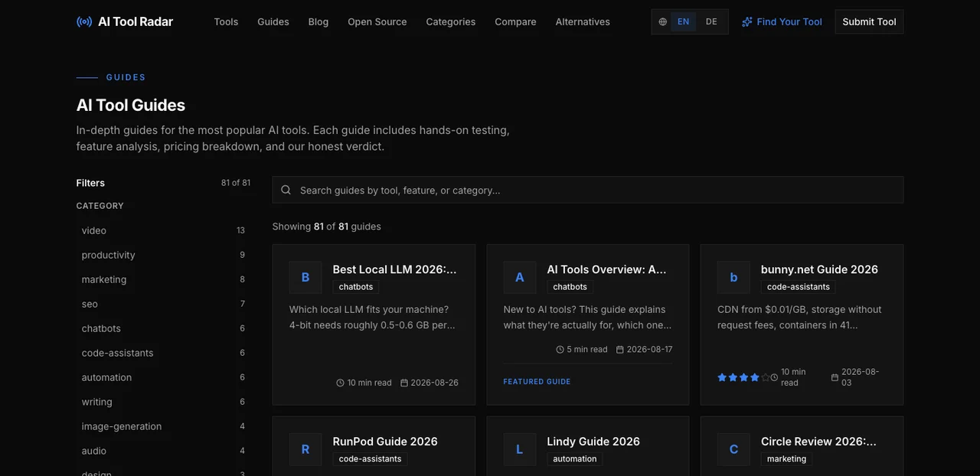
Task: Click the magnifier icon in the search bar
Action: [286, 190]
